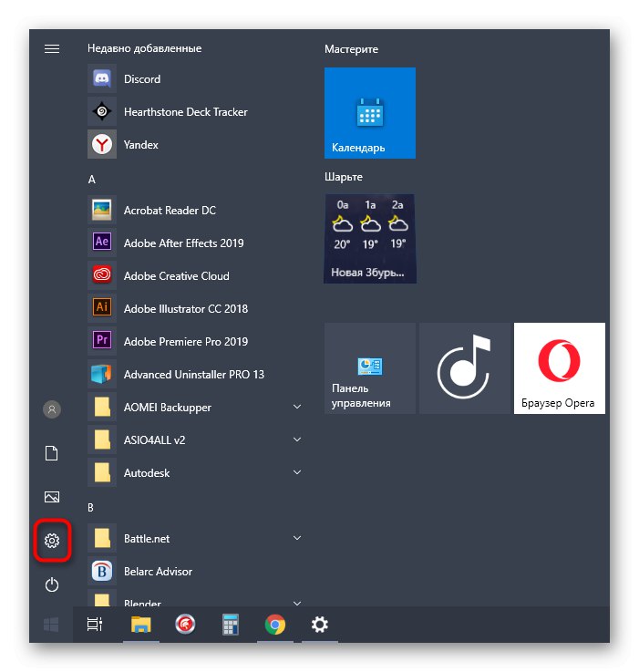Expand the ASIO4ALL v2 folder chevron
639x672 pixels.
(x=297, y=439)
